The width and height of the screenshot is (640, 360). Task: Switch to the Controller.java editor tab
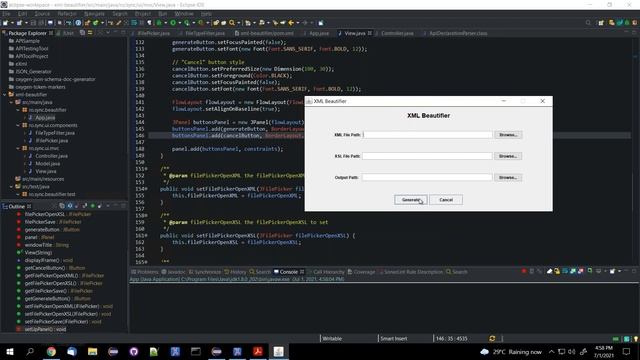click(397, 33)
